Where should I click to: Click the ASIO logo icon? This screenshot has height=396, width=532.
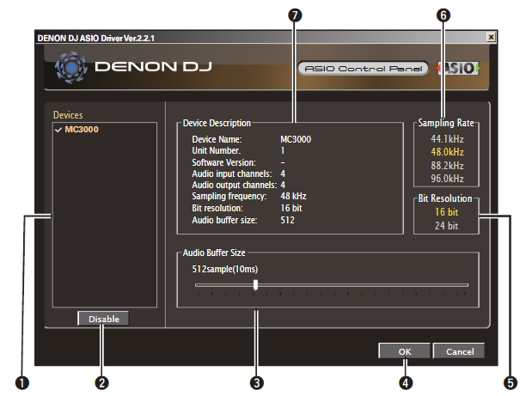pyautogui.click(x=458, y=69)
